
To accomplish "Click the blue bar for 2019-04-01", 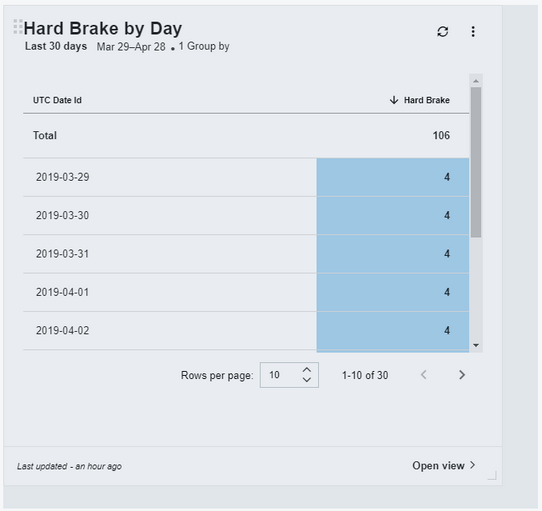I will (x=393, y=292).
